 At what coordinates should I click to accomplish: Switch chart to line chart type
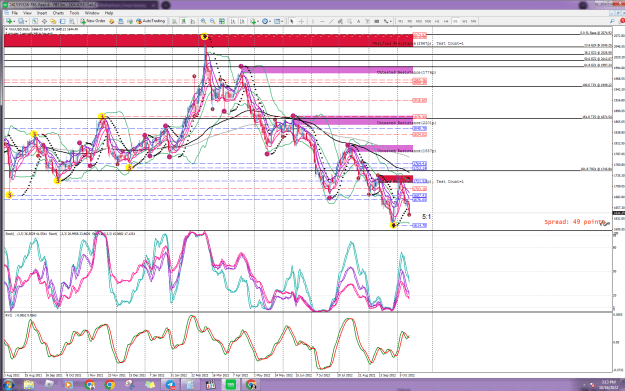[193, 21]
